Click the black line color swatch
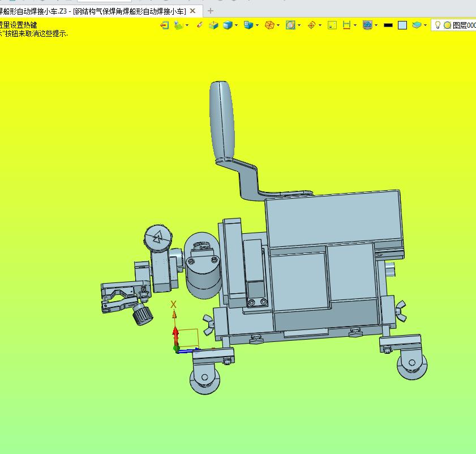The image size is (476, 454). (388, 25)
